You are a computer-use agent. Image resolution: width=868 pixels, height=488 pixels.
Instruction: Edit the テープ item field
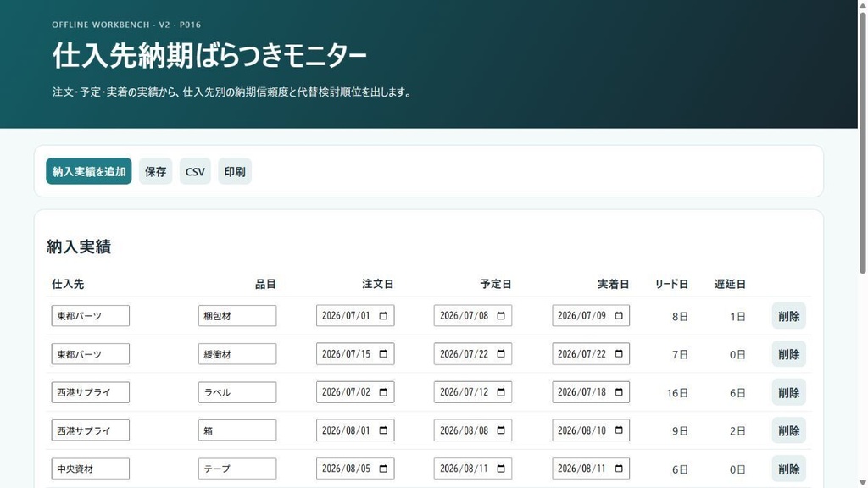[237, 469]
